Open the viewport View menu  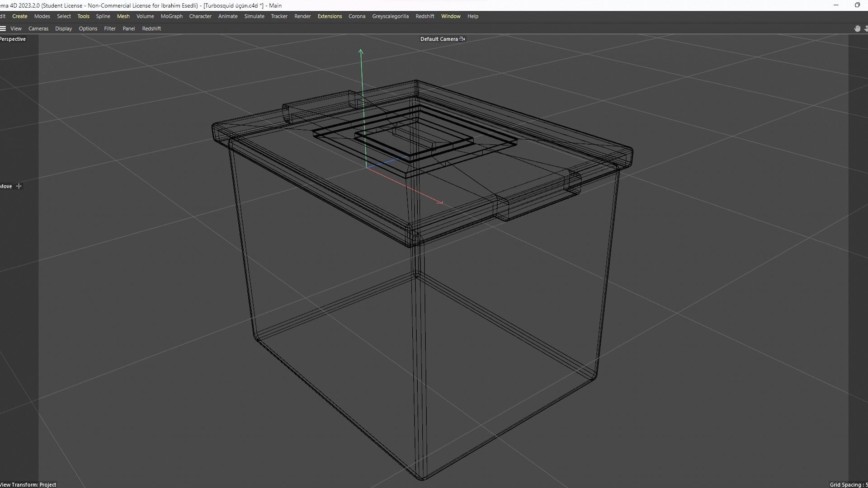click(x=16, y=28)
